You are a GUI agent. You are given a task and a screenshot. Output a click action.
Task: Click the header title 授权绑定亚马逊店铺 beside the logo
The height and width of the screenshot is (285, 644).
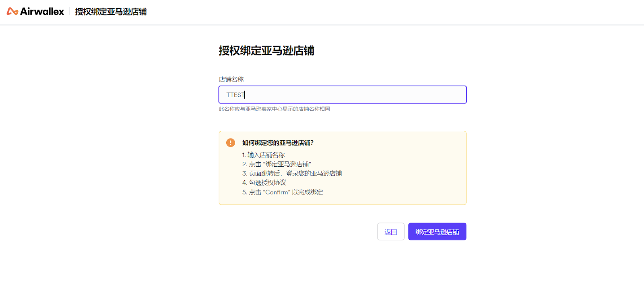111,12
